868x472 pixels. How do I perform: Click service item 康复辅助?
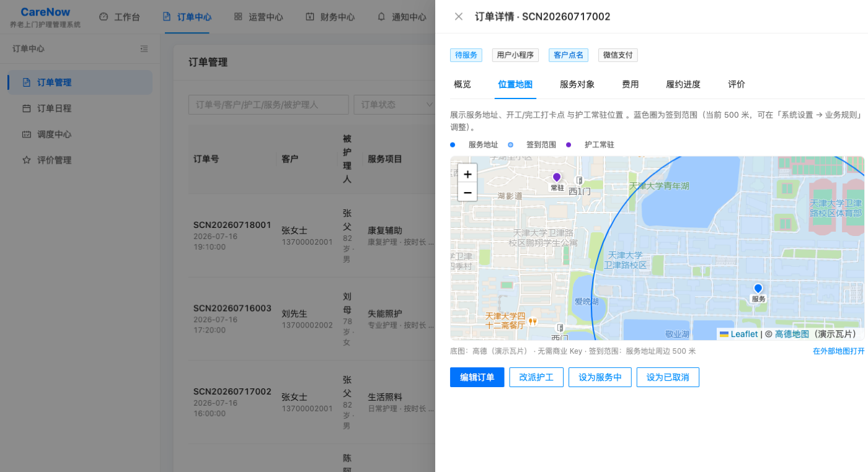(x=385, y=230)
